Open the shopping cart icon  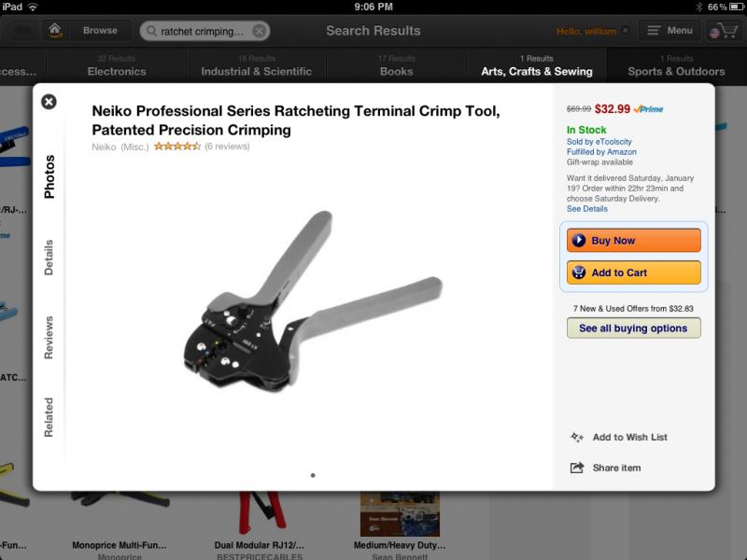724,31
